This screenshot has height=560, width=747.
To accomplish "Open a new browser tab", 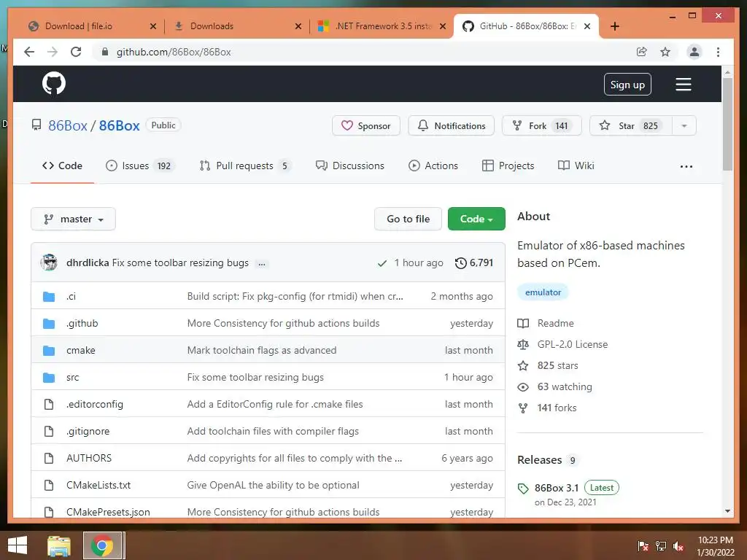I will tap(614, 26).
